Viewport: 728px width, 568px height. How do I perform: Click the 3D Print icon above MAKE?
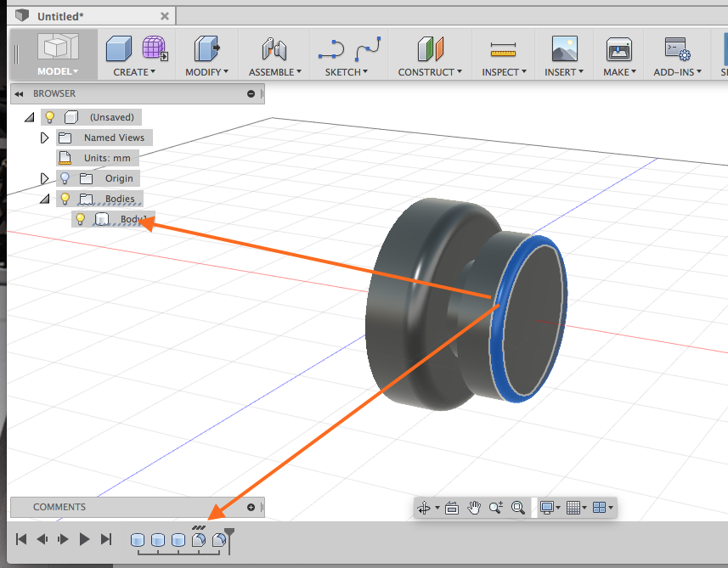point(619,49)
